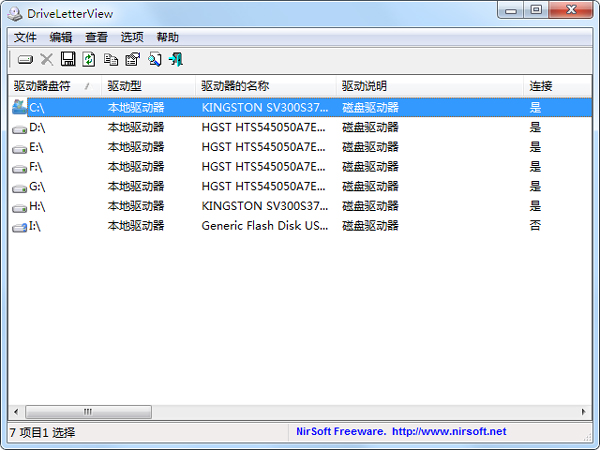Click Generic Flash Disk US... name cell
Screen dimensions: 600x450
(265, 226)
